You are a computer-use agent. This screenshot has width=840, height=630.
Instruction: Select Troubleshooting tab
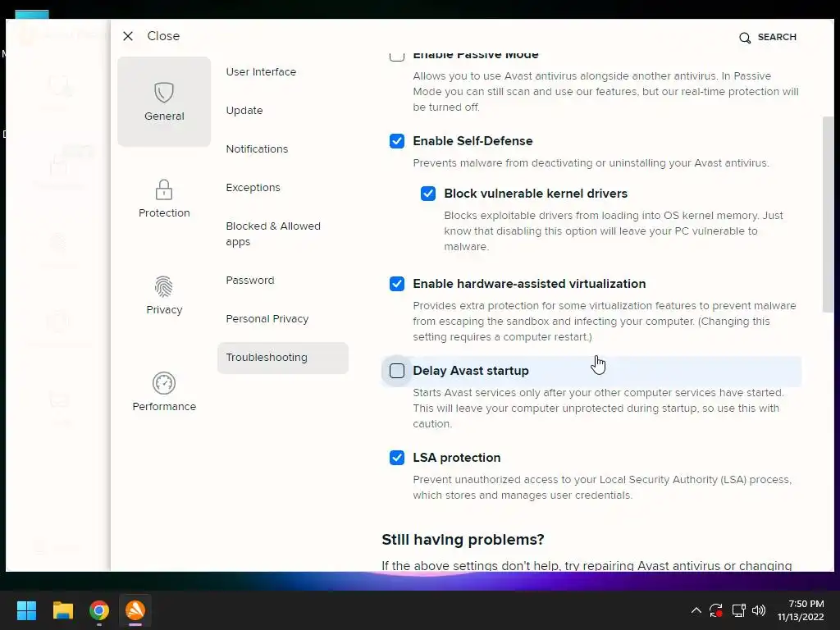point(283,358)
